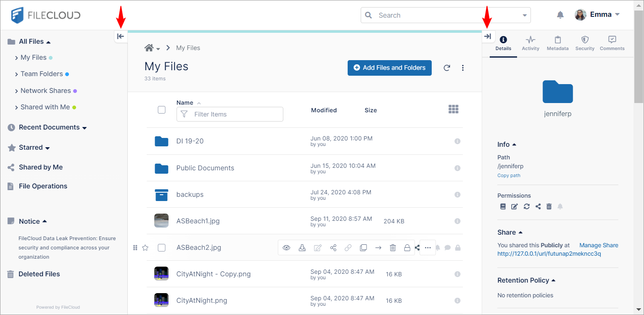
Task: Collapse the left navigation sidebar
Action: (x=121, y=37)
